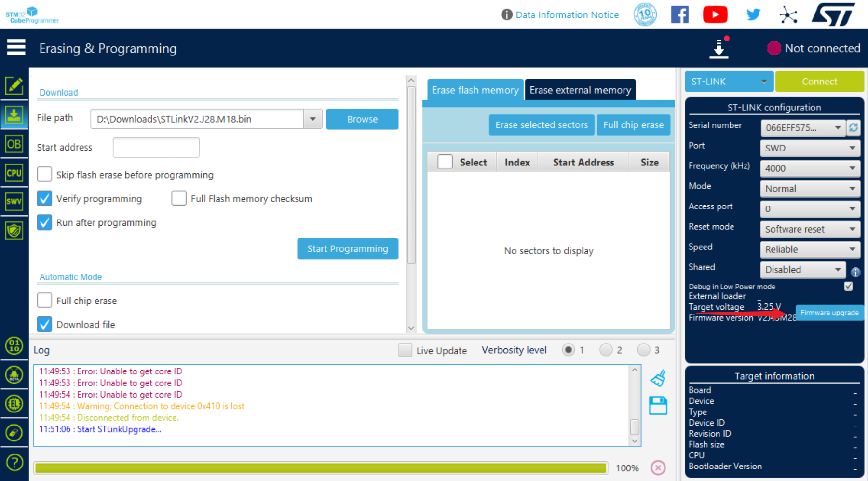868x481 pixels.
Task: Open the help question mark icon
Action: click(x=14, y=463)
